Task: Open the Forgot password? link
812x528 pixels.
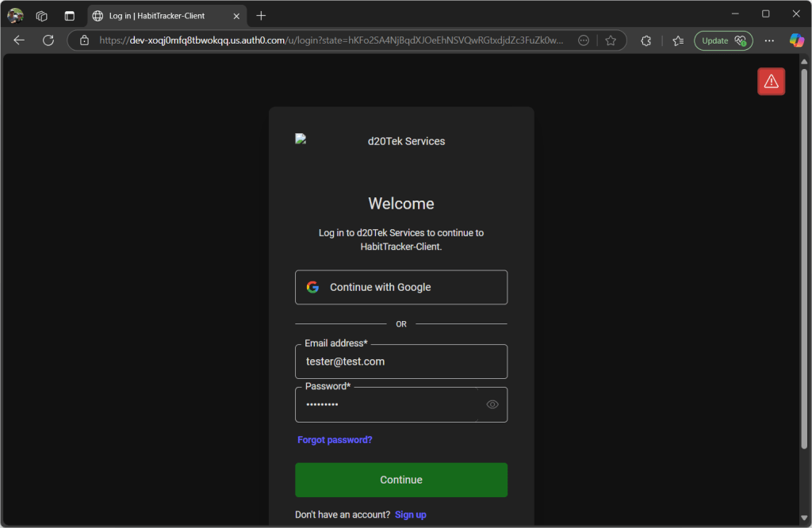Action: pyautogui.click(x=335, y=440)
